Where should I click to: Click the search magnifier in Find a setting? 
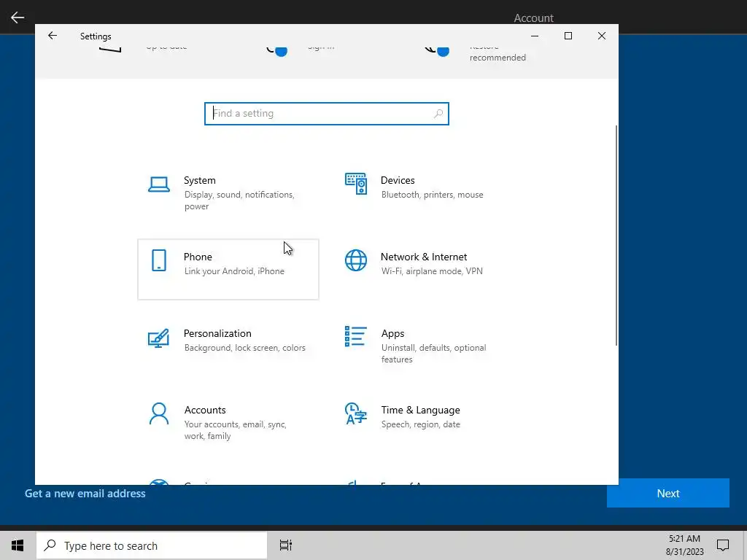pyautogui.click(x=438, y=113)
